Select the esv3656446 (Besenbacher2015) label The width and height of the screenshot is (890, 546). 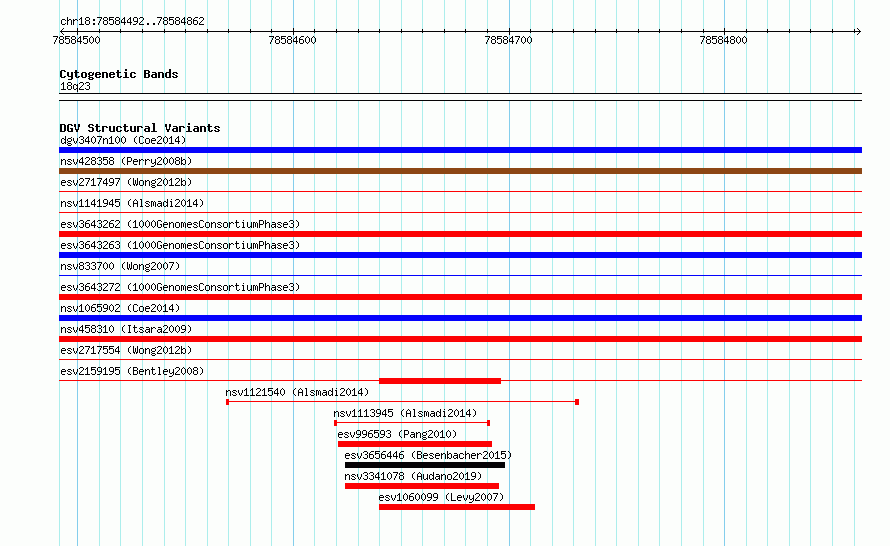tap(428, 455)
